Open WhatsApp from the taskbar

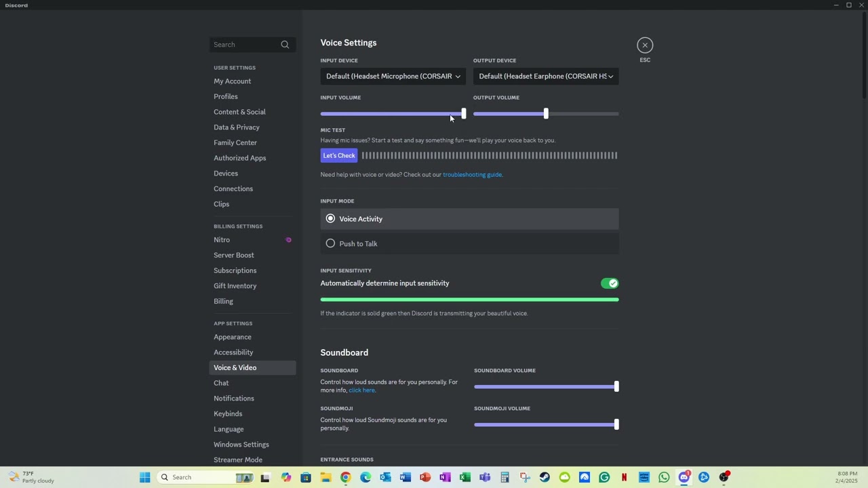point(664,477)
